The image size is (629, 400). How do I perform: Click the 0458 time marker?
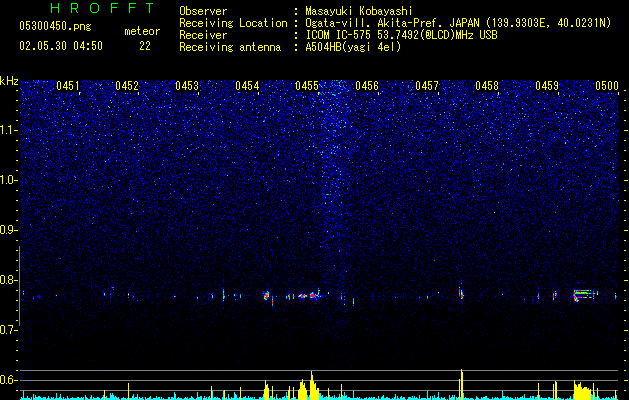pyautogui.click(x=487, y=86)
